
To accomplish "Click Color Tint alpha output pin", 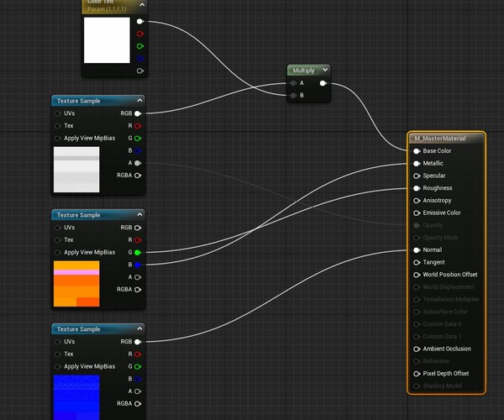I will point(139,71).
